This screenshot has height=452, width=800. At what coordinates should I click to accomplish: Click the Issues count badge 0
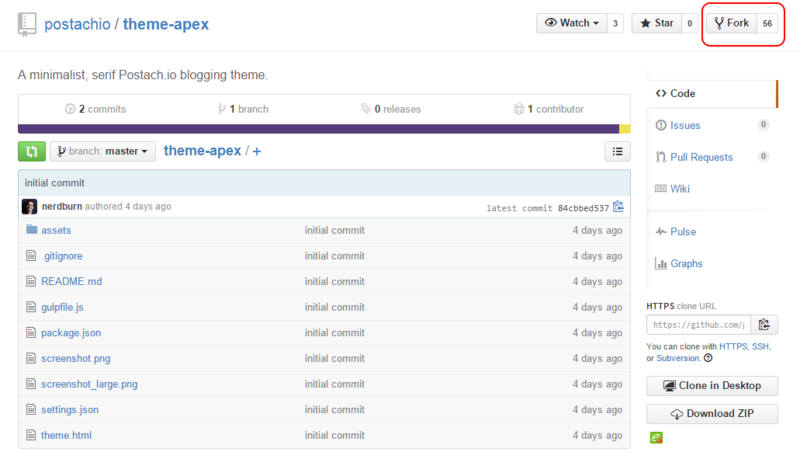point(763,124)
